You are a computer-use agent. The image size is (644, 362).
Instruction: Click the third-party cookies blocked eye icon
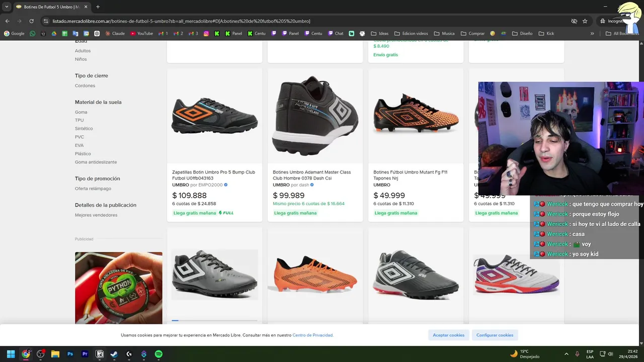click(x=574, y=21)
